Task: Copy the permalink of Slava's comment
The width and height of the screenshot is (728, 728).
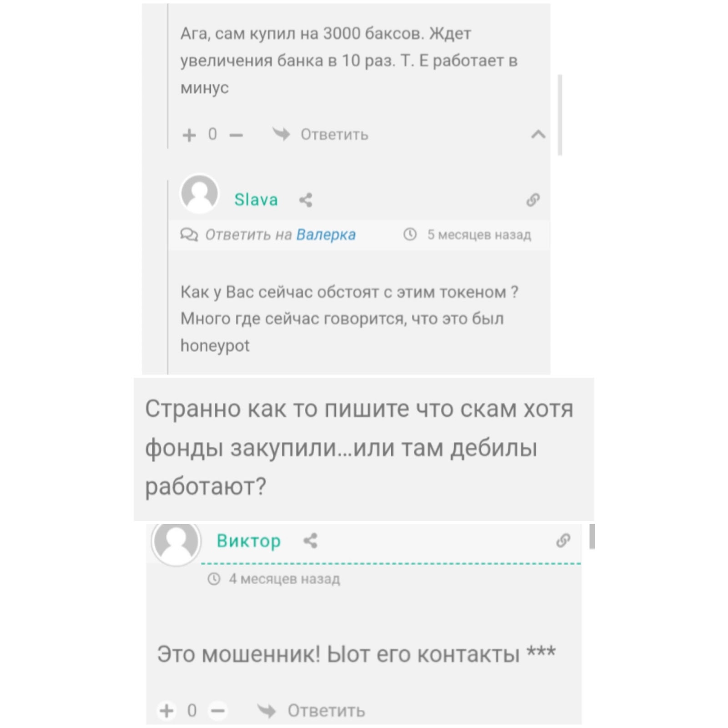Action: [x=533, y=200]
